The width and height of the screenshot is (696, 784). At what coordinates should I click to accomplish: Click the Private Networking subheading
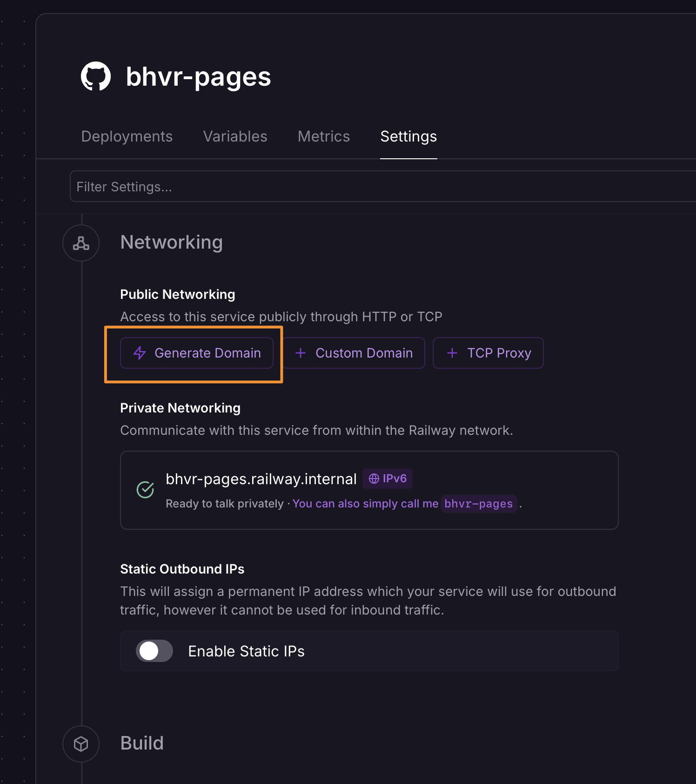tap(180, 408)
